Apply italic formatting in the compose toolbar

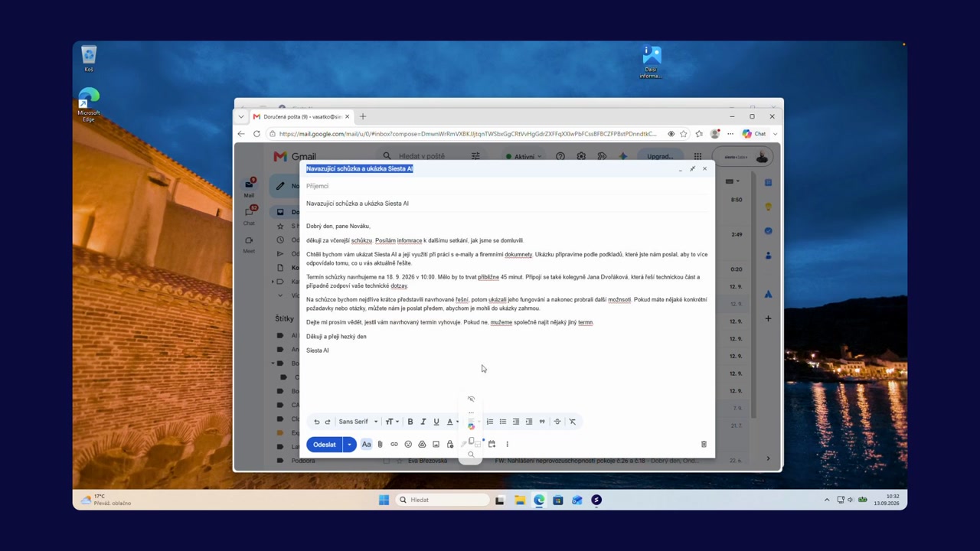pos(423,422)
